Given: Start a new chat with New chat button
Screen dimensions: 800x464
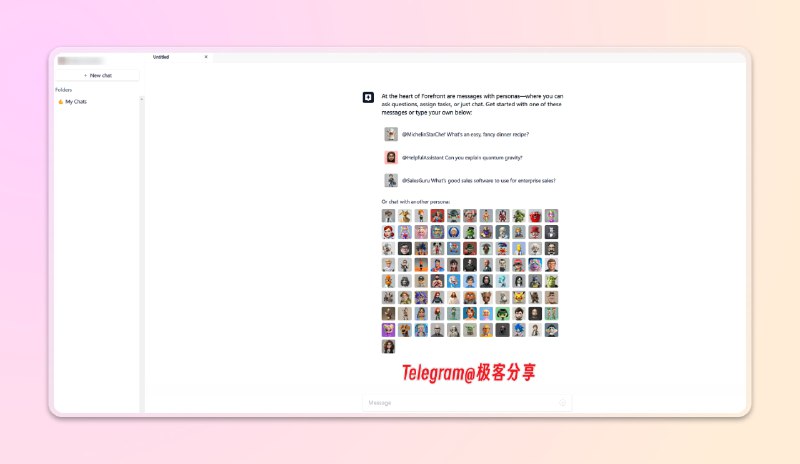Looking at the screenshot, I should (97, 75).
